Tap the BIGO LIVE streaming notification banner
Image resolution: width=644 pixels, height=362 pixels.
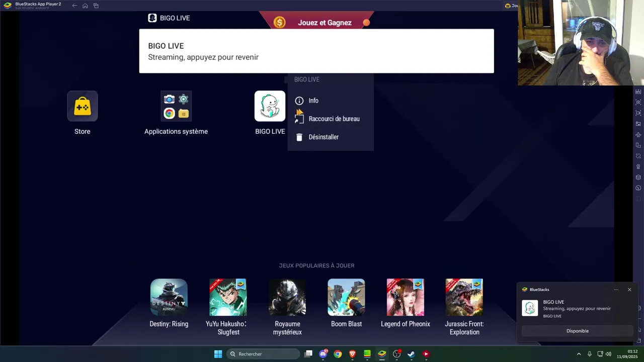[316, 51]
